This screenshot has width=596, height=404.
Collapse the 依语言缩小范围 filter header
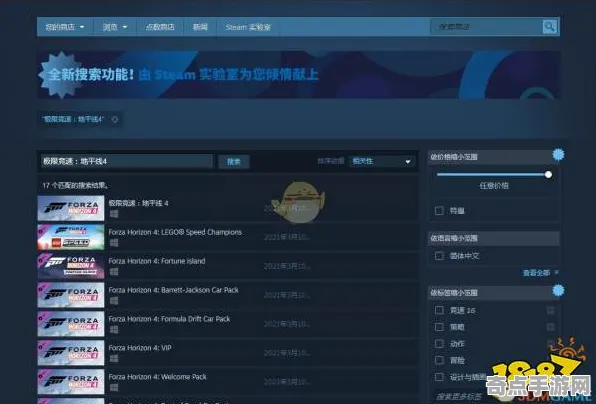[494, 238]
